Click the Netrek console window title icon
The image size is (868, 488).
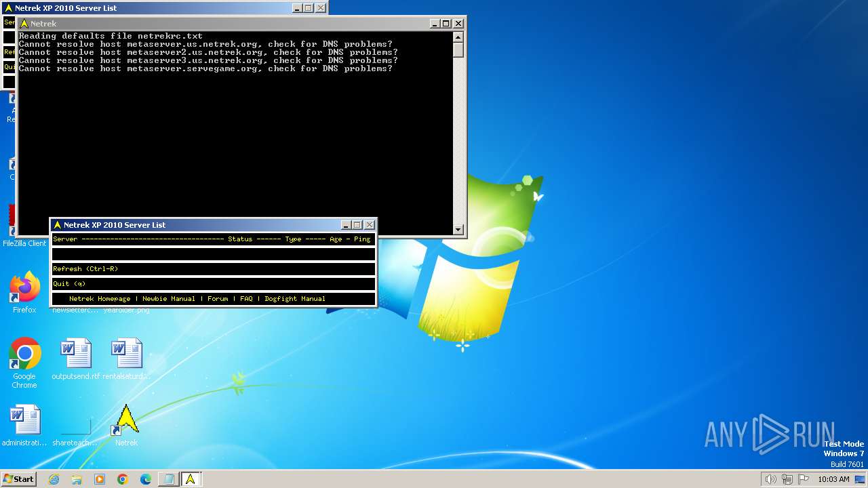coord(24,24)
